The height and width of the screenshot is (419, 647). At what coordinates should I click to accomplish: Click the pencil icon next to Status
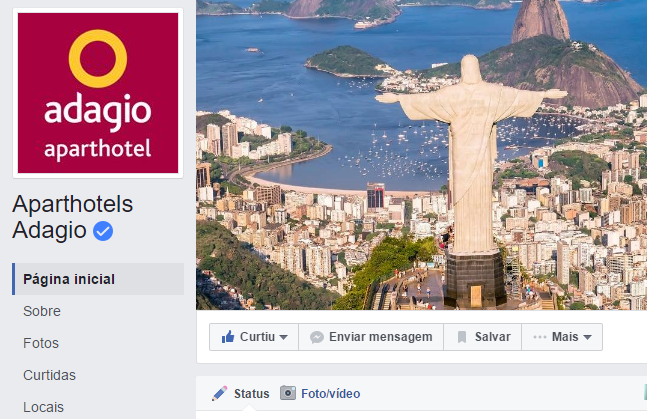(220, 393)
